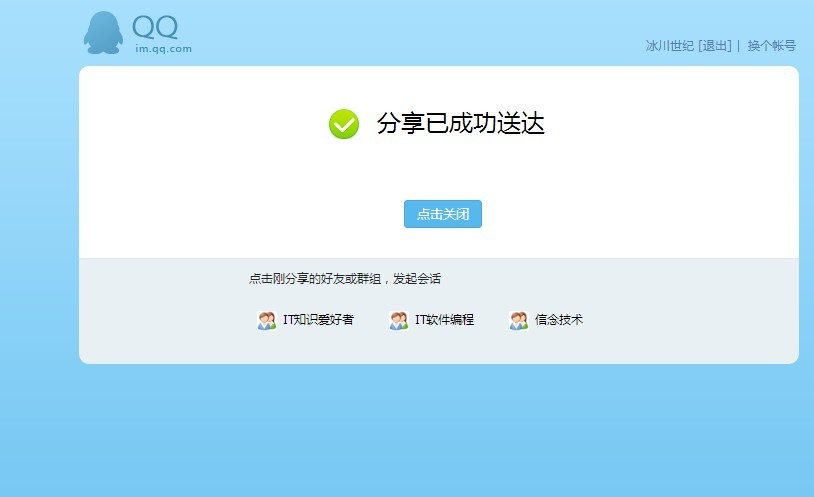The image size is (814, 497).
Task: Click the 冰川世纪 username
Action: click(x=669, y=46)
